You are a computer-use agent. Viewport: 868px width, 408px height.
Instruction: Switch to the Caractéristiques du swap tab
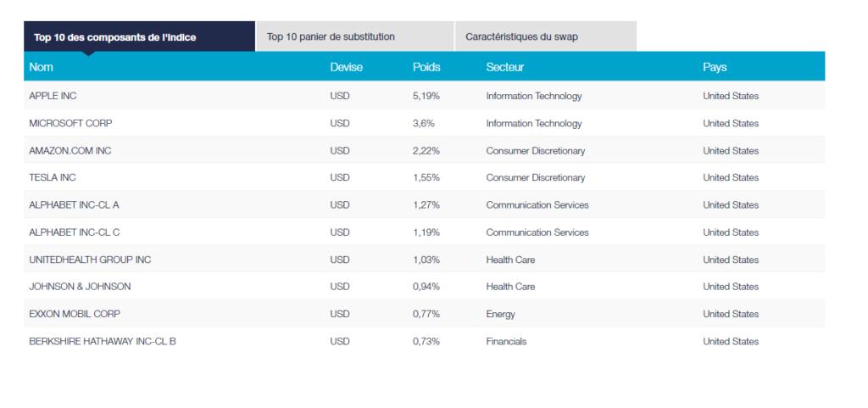521,36
